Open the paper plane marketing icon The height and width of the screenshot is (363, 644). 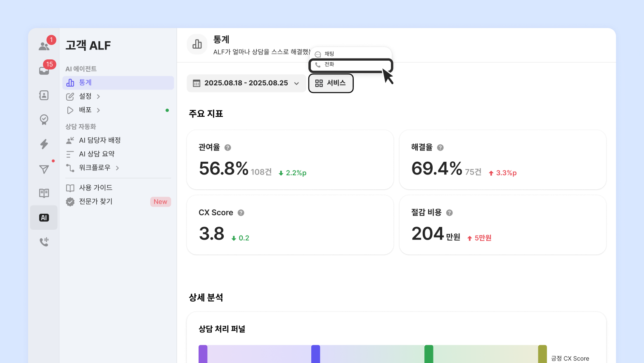44,169
